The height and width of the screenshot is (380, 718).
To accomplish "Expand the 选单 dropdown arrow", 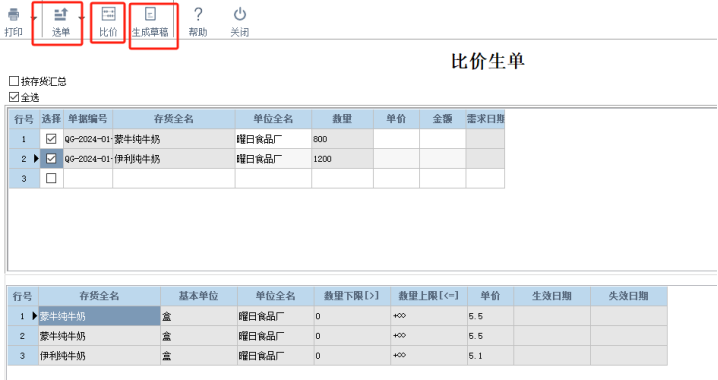I will point(82,18).
